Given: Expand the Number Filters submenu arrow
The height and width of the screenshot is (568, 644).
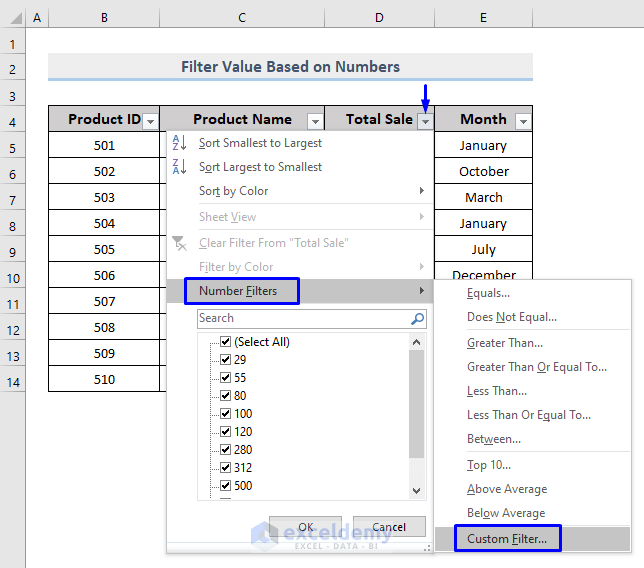Looking at the screenshot, I should 422,291.
